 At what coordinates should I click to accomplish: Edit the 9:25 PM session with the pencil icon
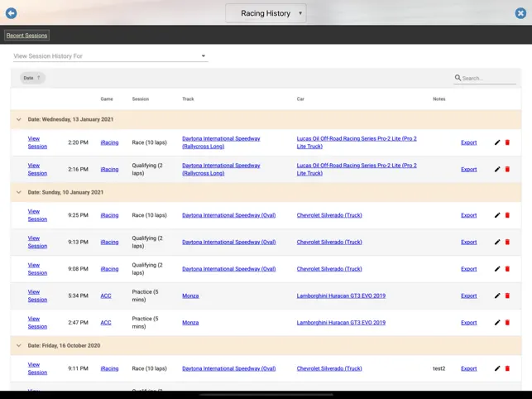pos(497,215)
